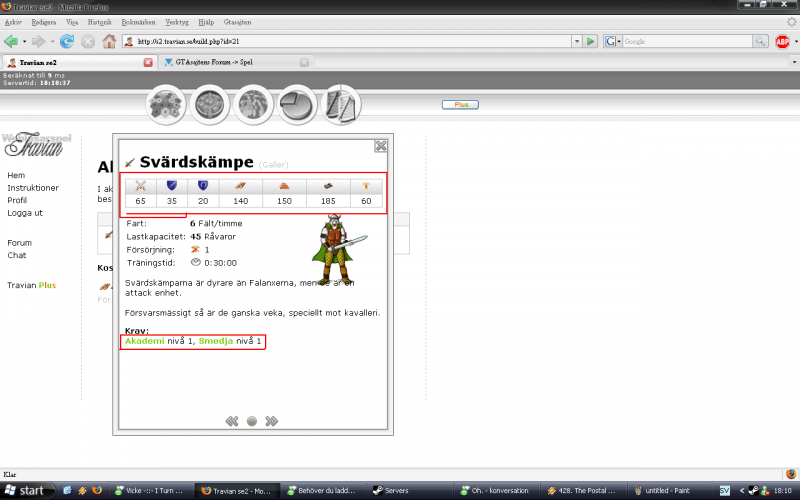
Task: Open the Travian village overview icon
Action: [166, 105]
